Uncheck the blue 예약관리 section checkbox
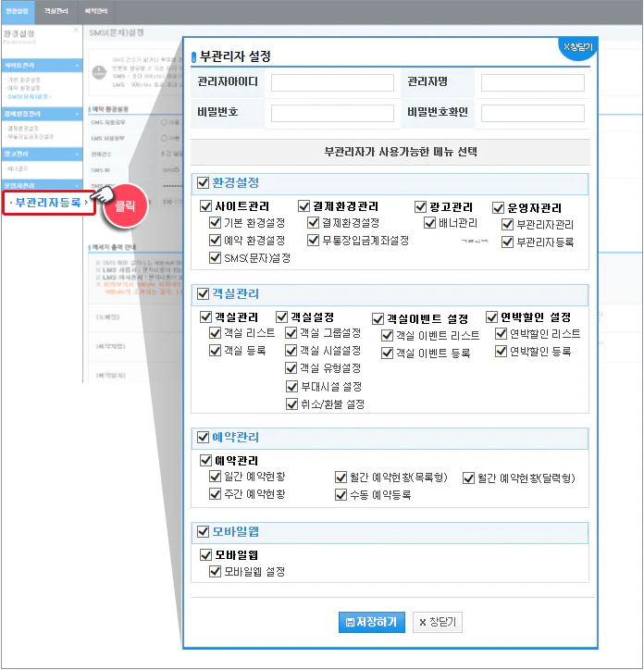The height and width of the screenshot is (670, 644). click(203, 437)
